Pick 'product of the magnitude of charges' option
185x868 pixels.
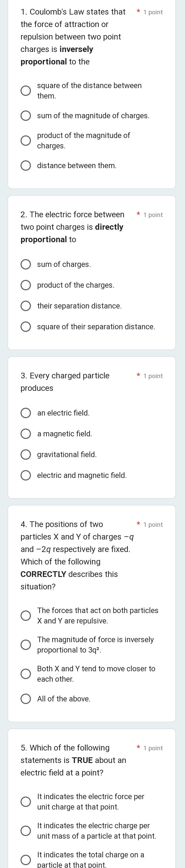click(x=26, y=141)
